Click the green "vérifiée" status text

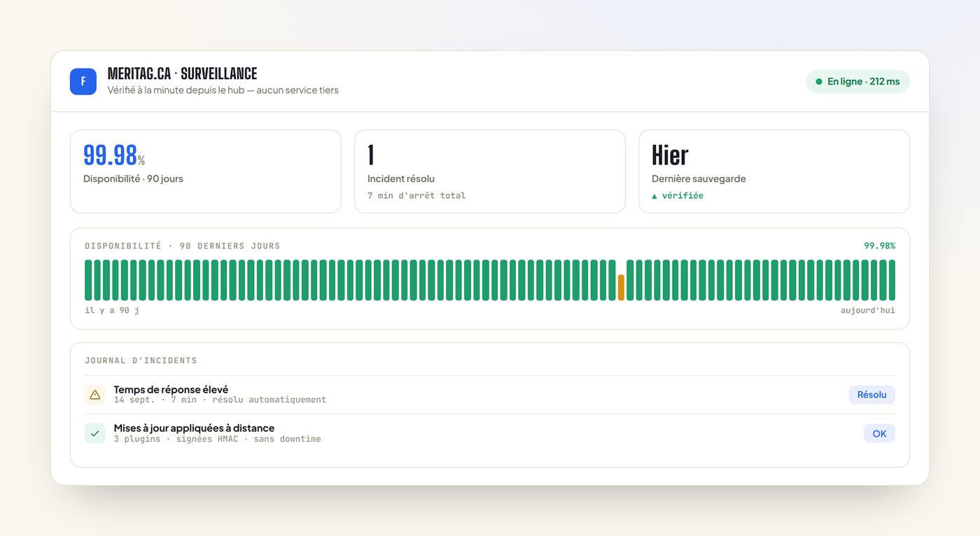[678, 196]
